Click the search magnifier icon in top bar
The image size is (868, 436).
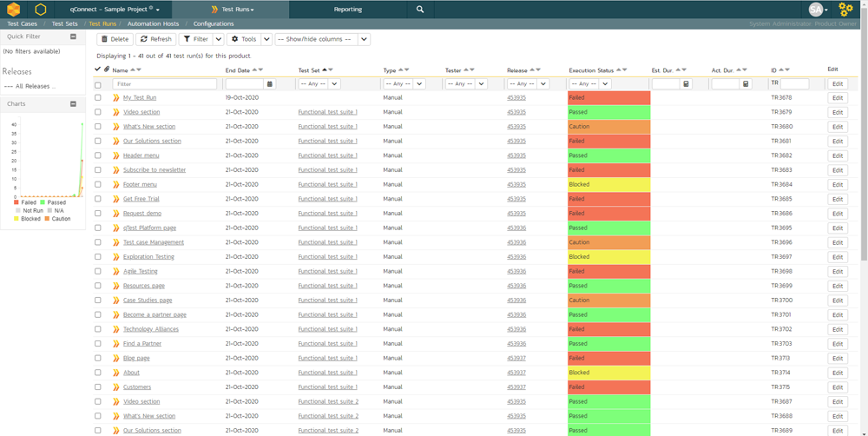pos(420,10)
